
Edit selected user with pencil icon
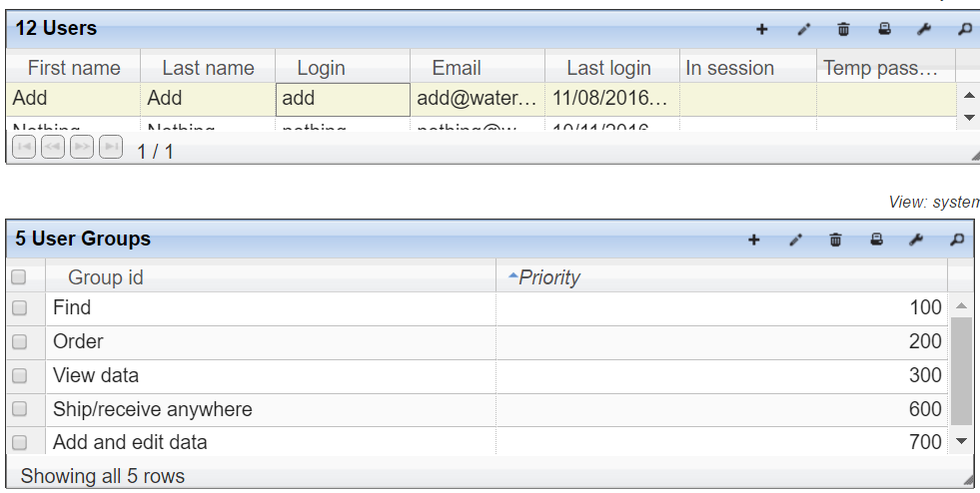(x=804, y=29)
